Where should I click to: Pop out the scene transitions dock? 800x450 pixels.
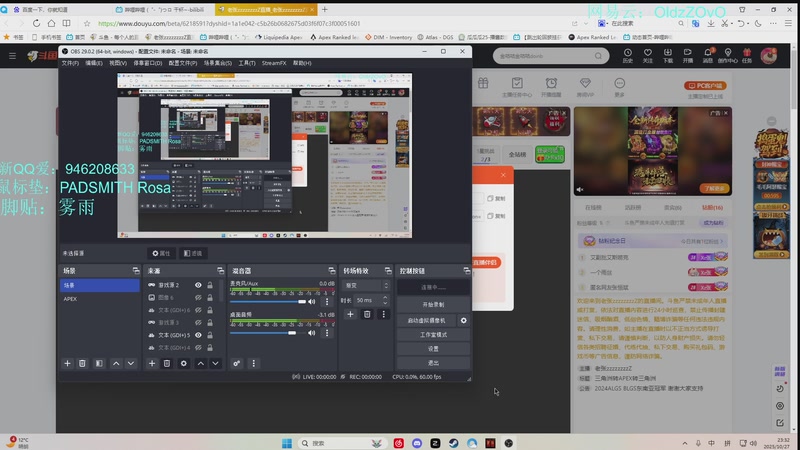coord(388,271)
